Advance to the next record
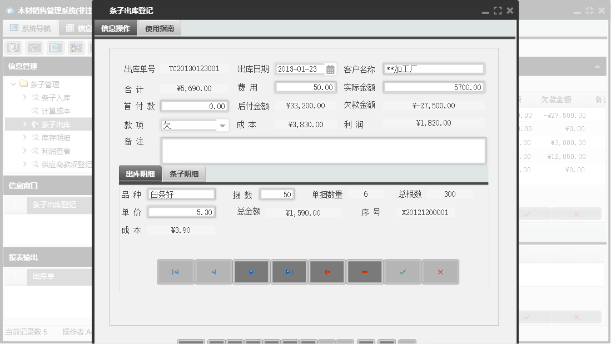The width and height of the screenshot is (611, 364). pyautogui.click(x=251, y=272)
